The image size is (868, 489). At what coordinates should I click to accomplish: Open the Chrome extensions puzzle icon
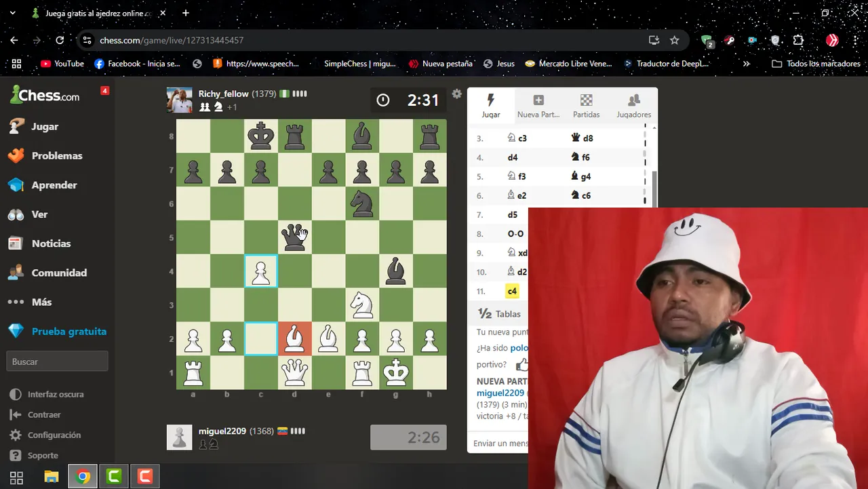798,40
